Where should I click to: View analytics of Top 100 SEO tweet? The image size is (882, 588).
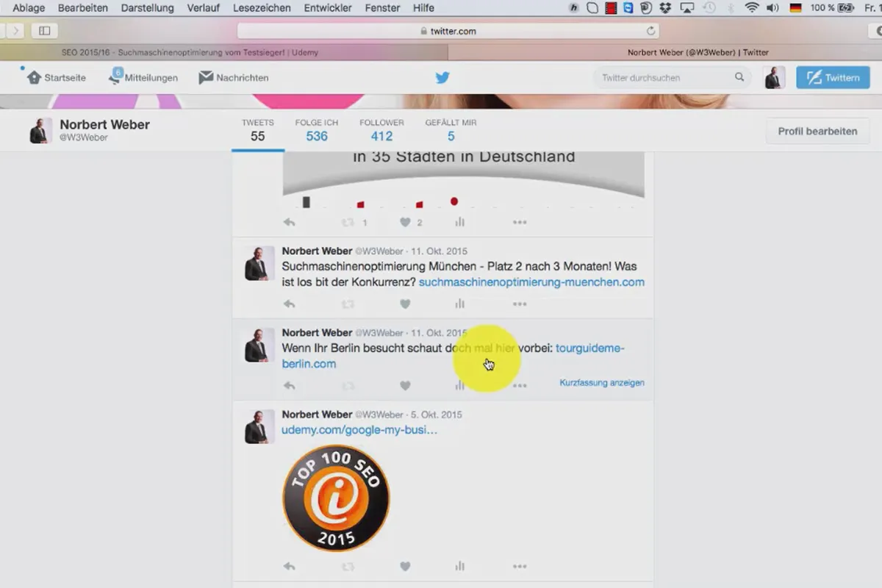click(460, 566)
